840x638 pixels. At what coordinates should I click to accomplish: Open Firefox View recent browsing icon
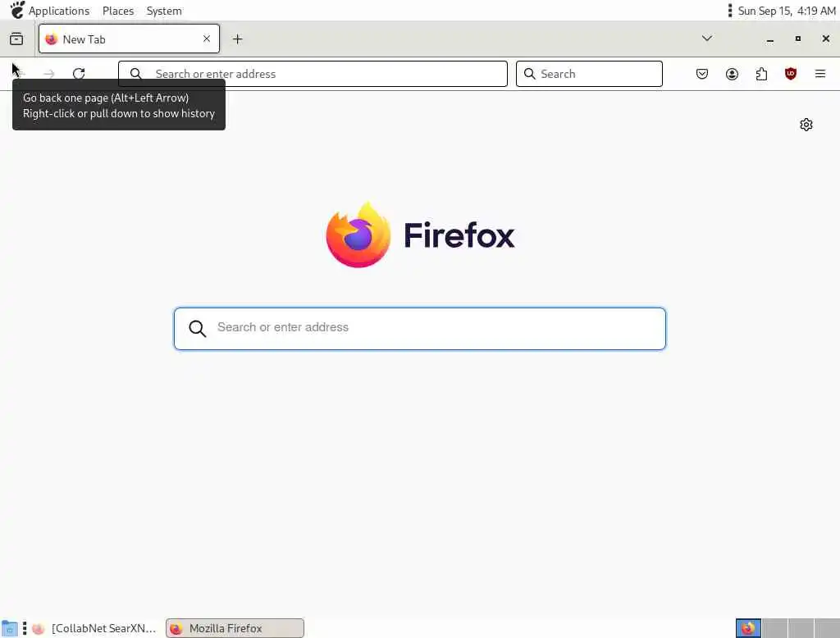point(16,39)
